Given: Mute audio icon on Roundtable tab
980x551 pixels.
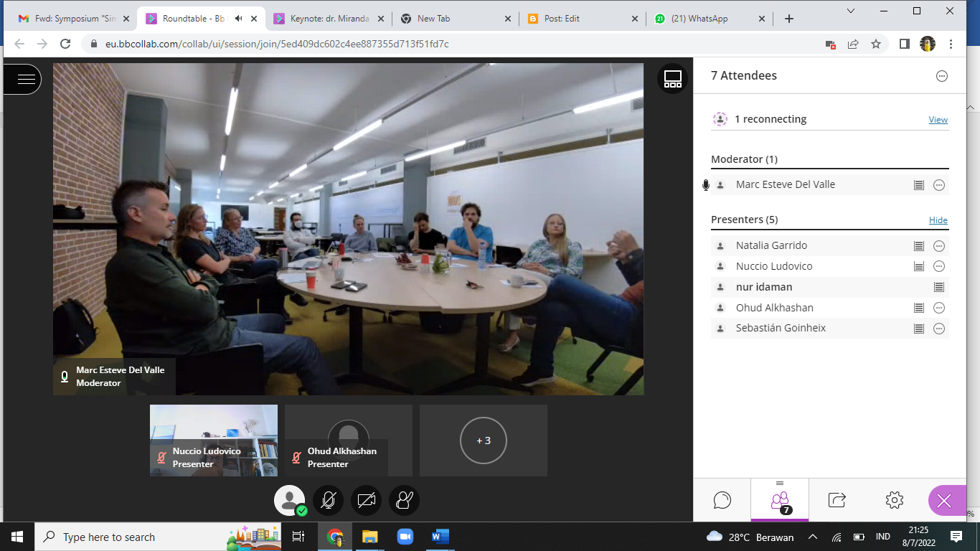Looking at the screenshot, I should [240, 19].
